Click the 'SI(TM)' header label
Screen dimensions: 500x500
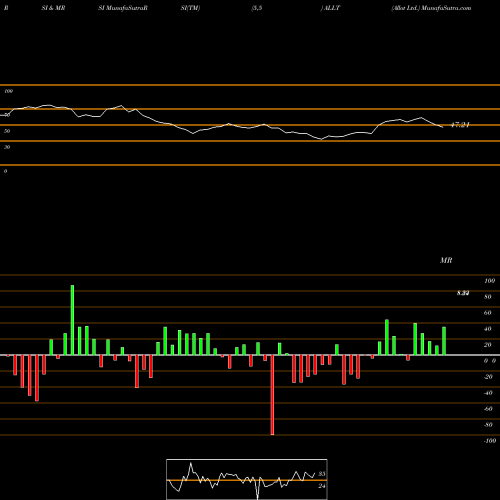click(x=190, y=8)
